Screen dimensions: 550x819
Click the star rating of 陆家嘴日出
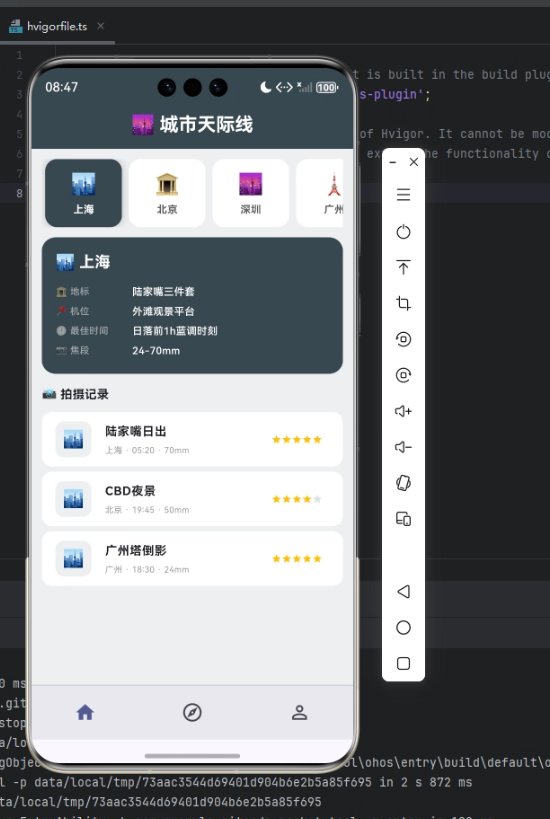(297, 439)
